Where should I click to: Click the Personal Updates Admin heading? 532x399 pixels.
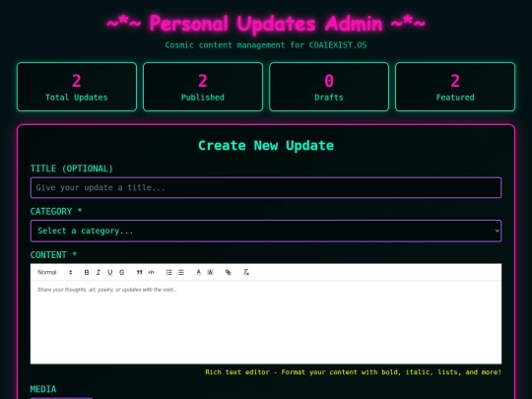click(x=266, y=24)
